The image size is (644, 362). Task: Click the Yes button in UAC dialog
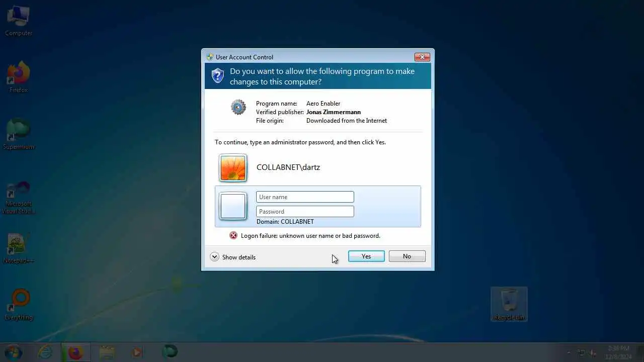pyautogui.click(x=366, y=256)
